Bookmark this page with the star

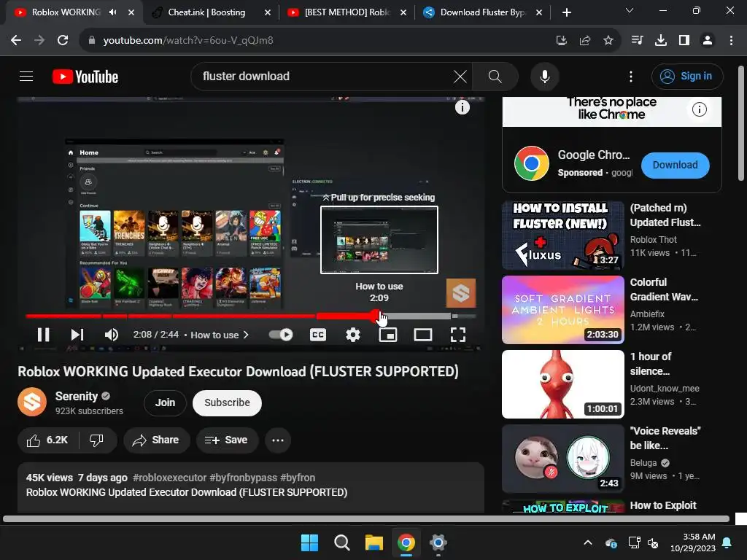(608, 41)
